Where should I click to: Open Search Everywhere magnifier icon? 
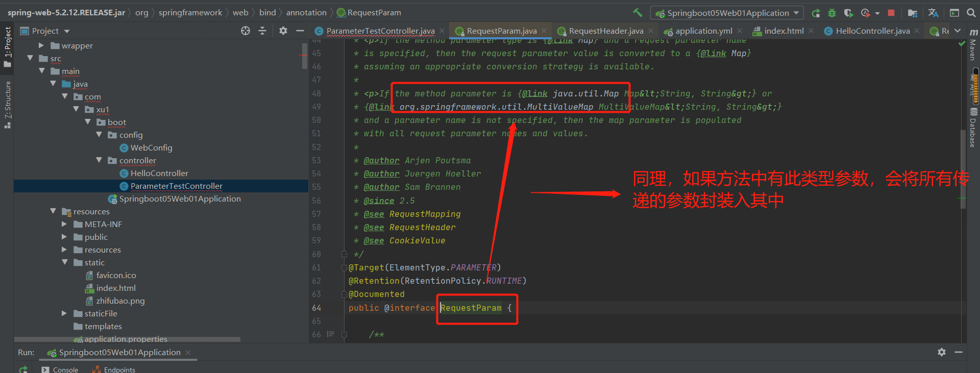point(971,13)
